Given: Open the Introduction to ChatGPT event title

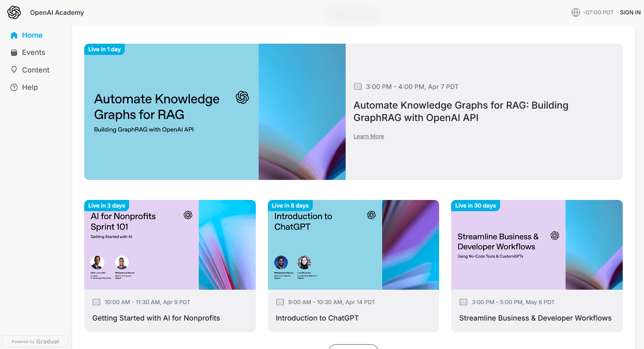Looking at the screenshot, I should point(317,318).
